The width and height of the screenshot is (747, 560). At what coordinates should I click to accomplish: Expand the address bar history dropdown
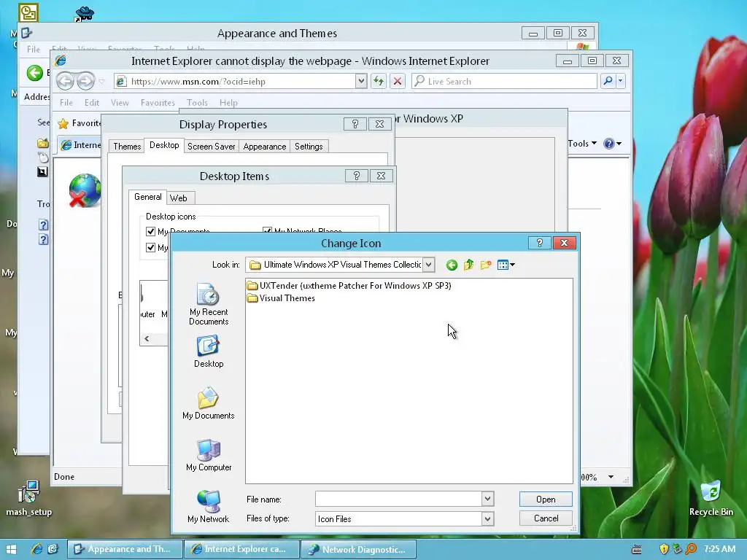360,82
